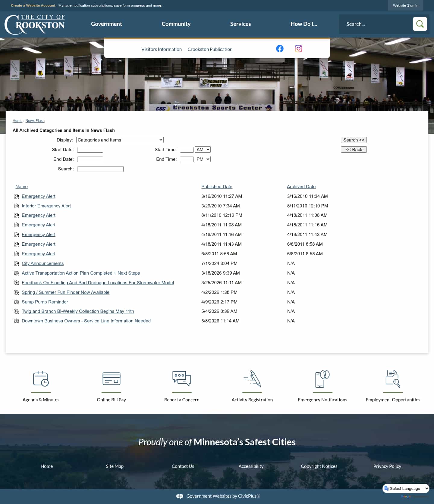Image resolution: width=434 pixels, height=504 pixels.
Task: Click Copyright Notices footer link
Action: coord(319,466)
